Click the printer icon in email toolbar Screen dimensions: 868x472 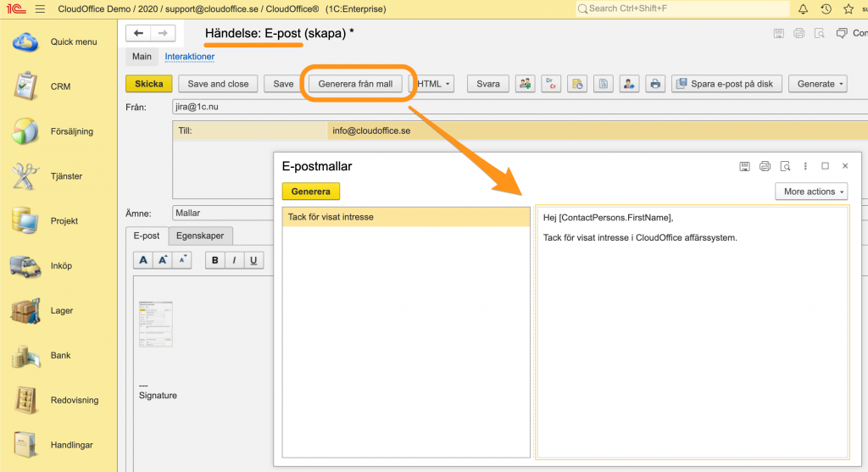click(655, 84)
